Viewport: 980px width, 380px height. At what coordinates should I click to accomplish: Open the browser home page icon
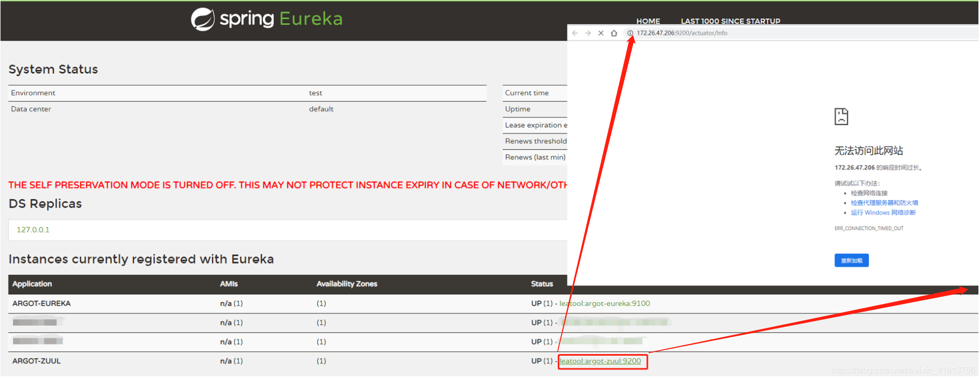coord(614,33)
